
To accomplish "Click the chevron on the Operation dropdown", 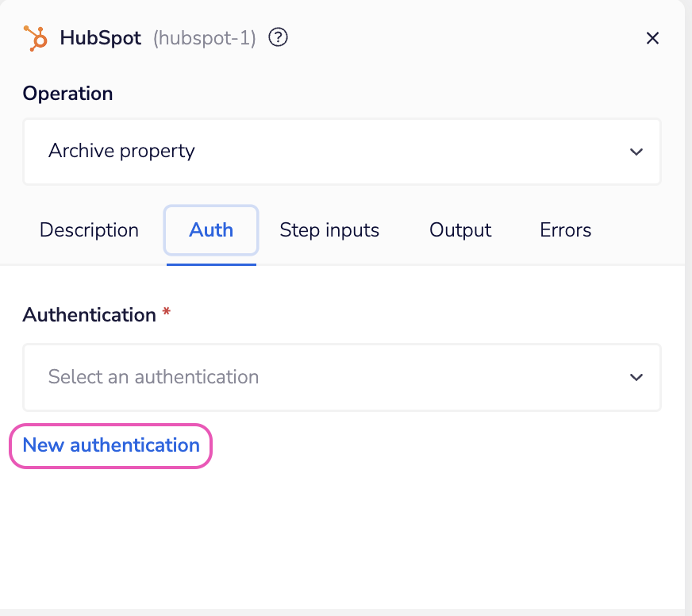I will (636, 151).
